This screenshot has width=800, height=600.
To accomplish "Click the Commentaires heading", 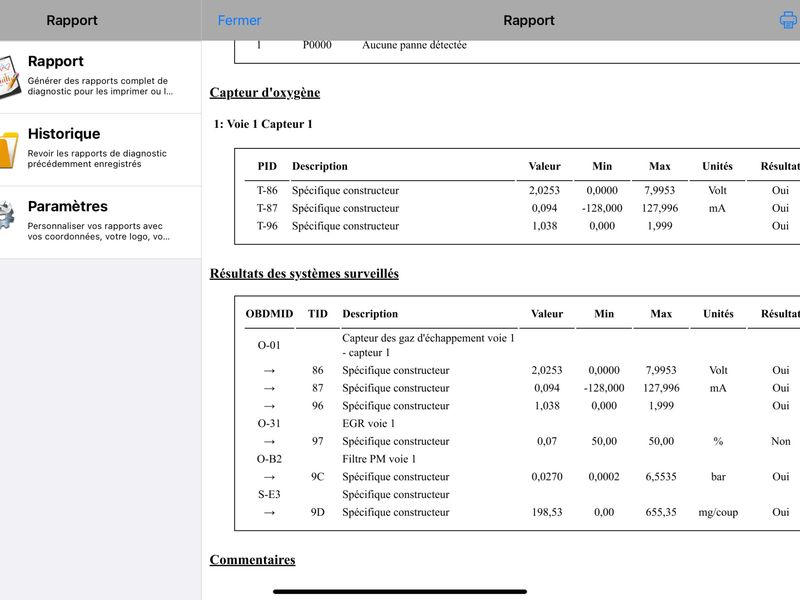I will tap(253, 560).
